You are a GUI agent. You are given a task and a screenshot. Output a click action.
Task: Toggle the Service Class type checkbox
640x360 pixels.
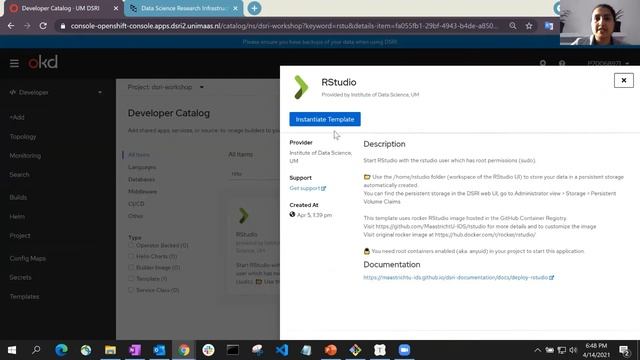[x=131, y=290]
